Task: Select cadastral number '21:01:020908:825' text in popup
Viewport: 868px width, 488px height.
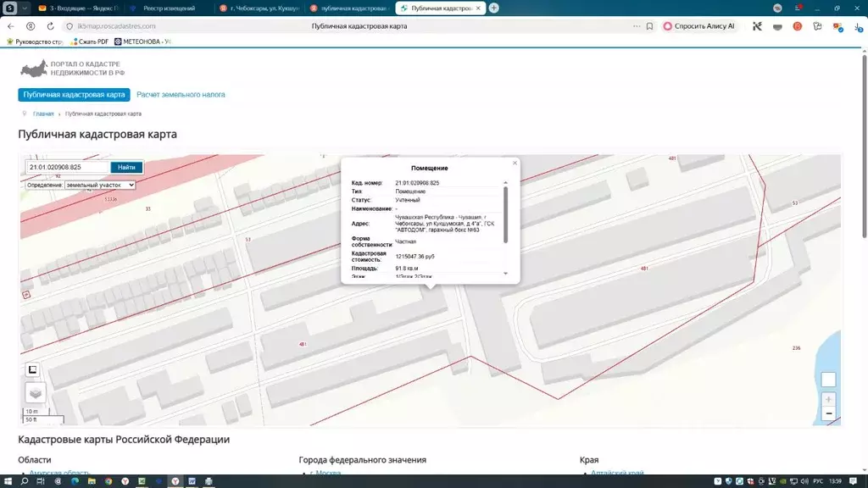Action: [x=417, y=183]
